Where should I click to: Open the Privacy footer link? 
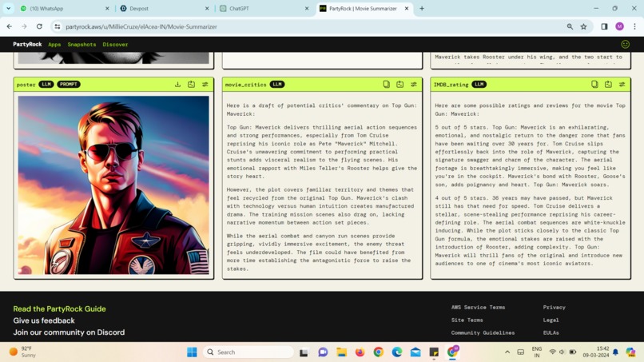click(554, 308)
